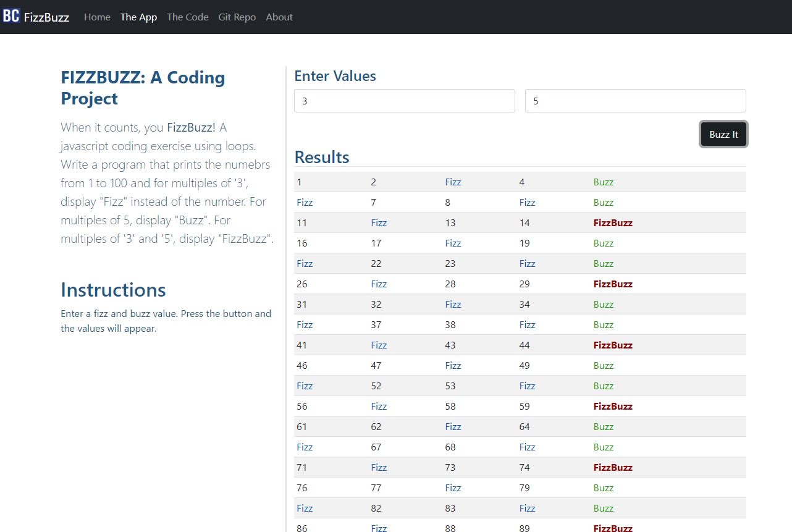Image resolution: width=792 pixels, height=532 pixels.
Task: Click the Instructions heading
Action: tap(113, 290)
